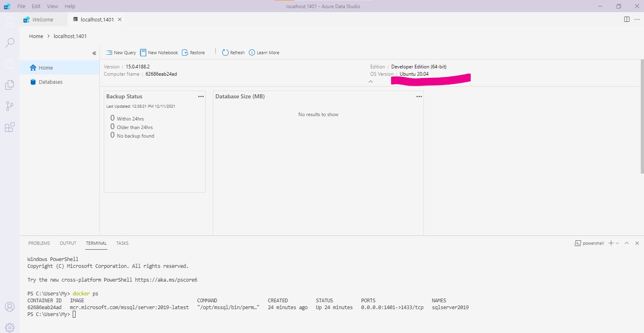This screenshot has height=333, width=644.
Task: Open the Explorer files icon
Action: point(10,85)
